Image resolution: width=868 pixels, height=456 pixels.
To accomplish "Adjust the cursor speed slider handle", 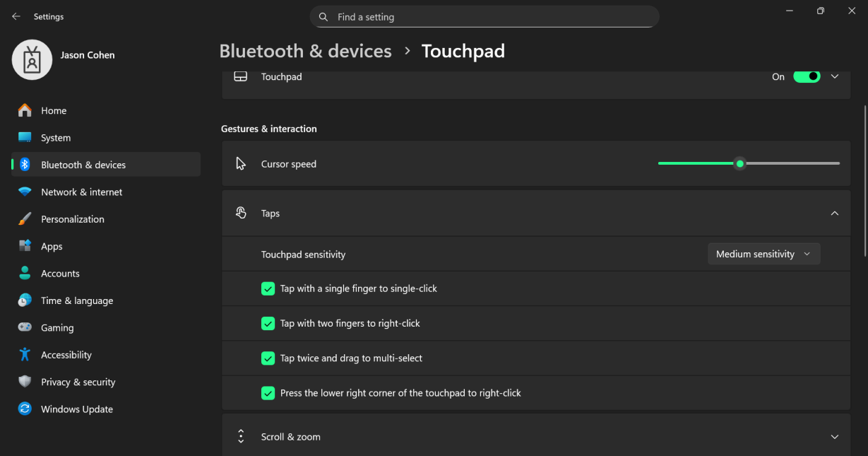I will pyautogui.click(x=739, y=163).
